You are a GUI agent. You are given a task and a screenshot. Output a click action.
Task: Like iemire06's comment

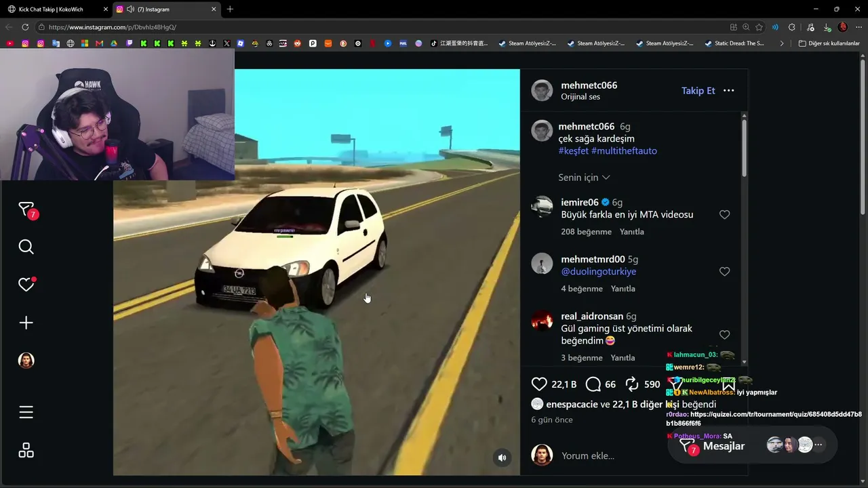point(724,215)
